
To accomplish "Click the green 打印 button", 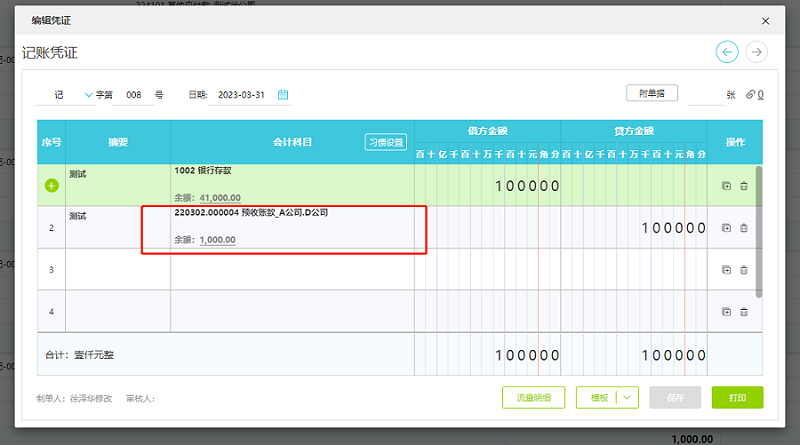I will coord(737,398).
